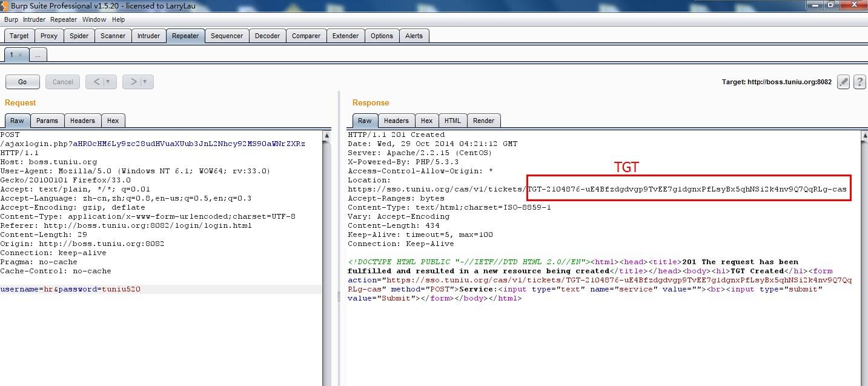
Task: Open the Help menu
Action: click(119, 19)
